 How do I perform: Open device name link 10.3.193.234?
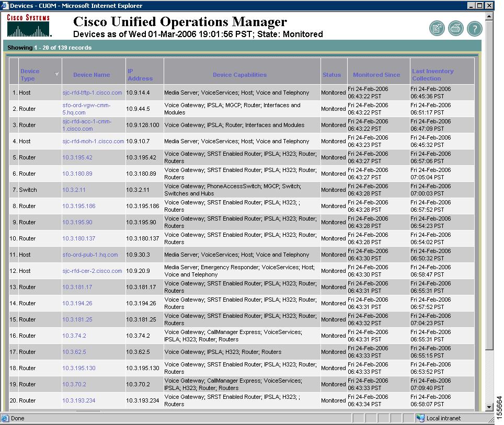tap(79, 400)
